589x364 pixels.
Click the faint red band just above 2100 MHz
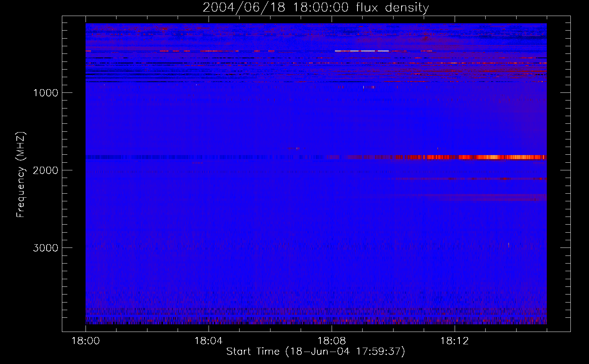[471, 179]
